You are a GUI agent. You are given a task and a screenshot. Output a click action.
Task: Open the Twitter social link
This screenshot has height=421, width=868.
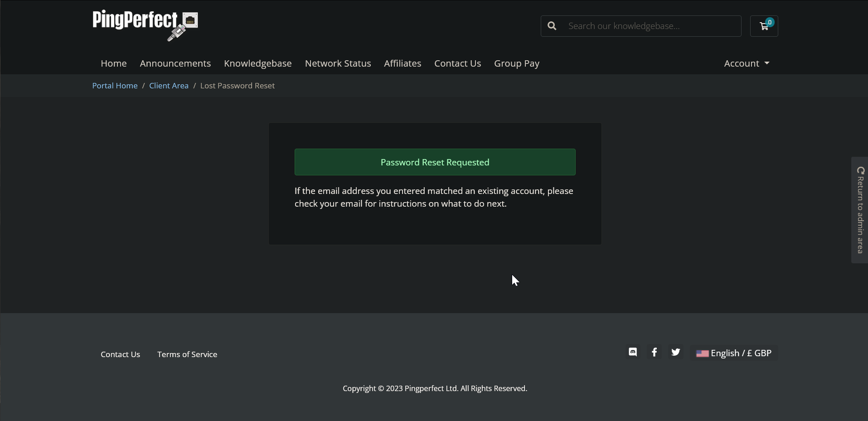(675, 352)
